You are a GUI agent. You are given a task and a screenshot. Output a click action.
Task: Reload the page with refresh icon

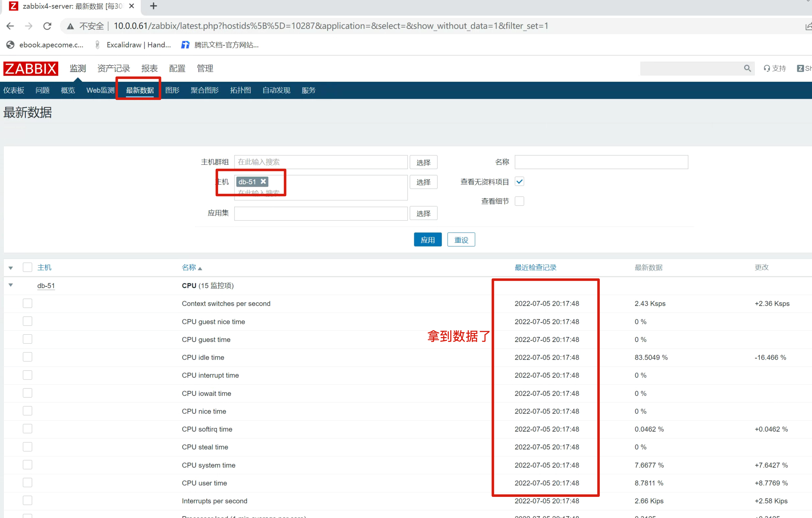tap(47, 26)
